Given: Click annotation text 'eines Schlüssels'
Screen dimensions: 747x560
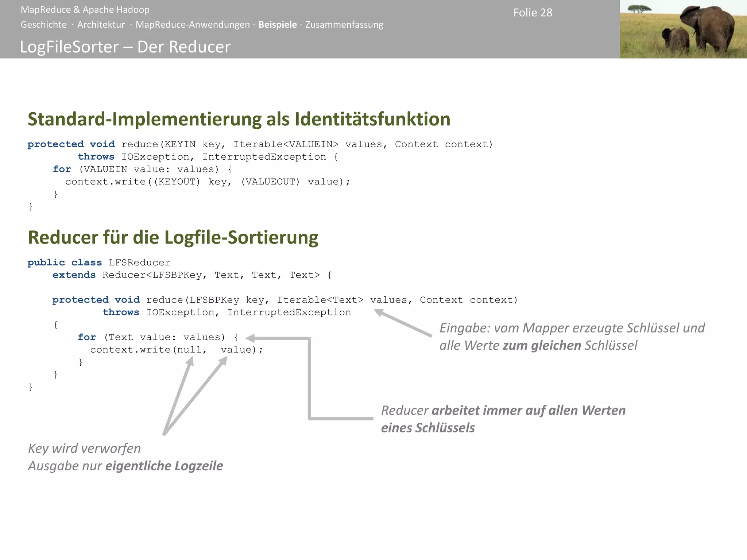Looking at the screenshot, I should click(x=428, y=428).
